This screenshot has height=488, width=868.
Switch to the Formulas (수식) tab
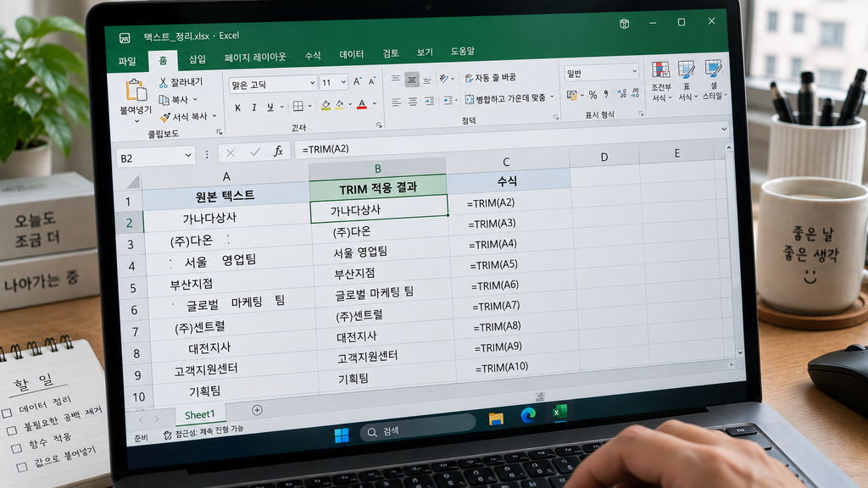coord(313,55)
